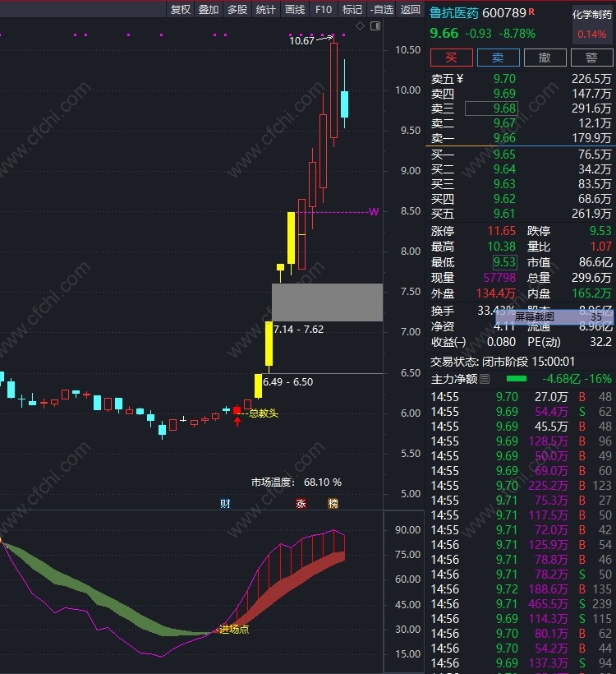Click the ¥ symbol next to 卖五

[x=460, y=79]
